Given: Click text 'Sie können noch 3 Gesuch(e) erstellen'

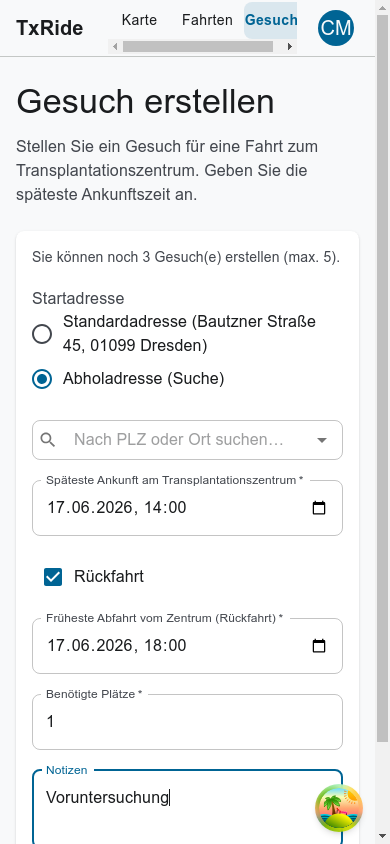Looking at the screenshot, I should coord(155,257).
